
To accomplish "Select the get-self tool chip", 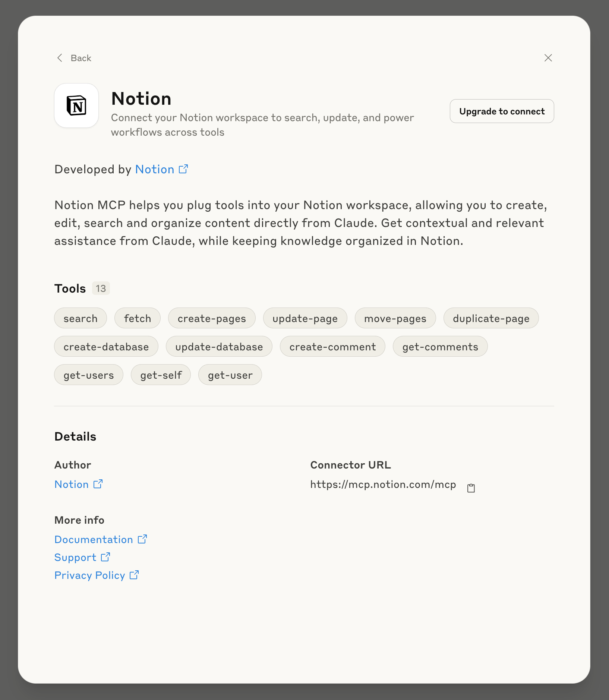I will [x=161, y=375].
